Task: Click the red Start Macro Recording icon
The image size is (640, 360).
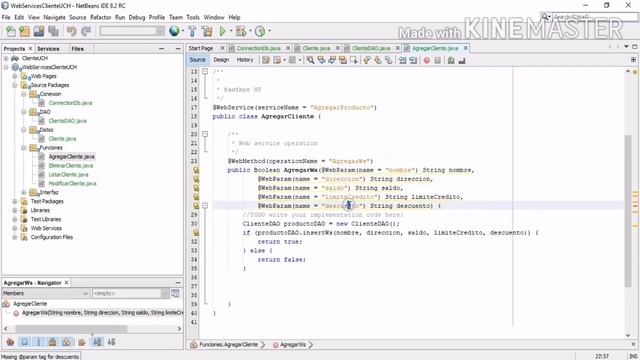Action: coord(427,60)
